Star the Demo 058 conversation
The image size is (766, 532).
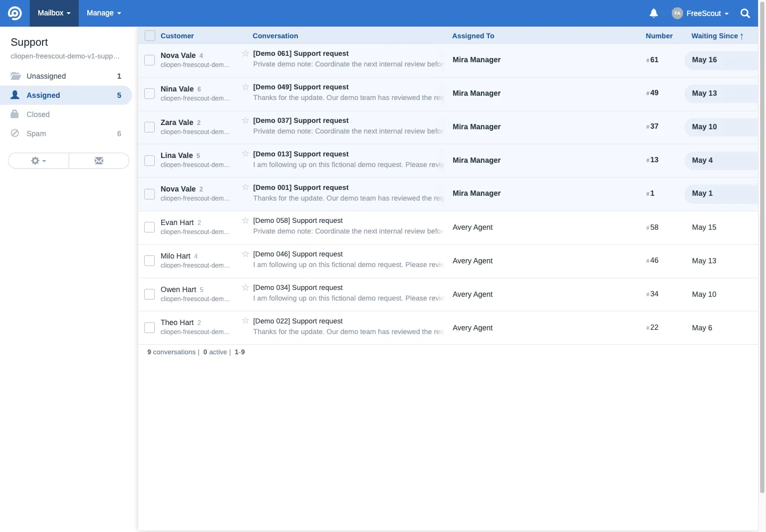[245, 220]
